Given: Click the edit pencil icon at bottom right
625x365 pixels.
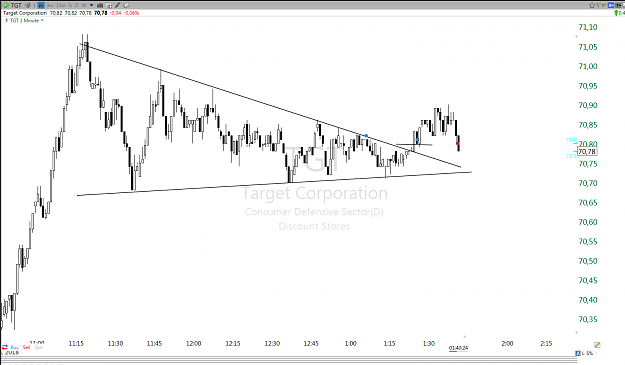Looking at the screenshot, I should 597,345.
